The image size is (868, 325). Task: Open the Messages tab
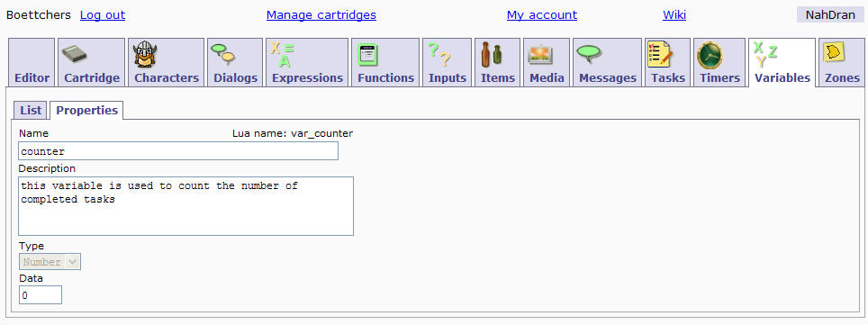pos(607,62)
